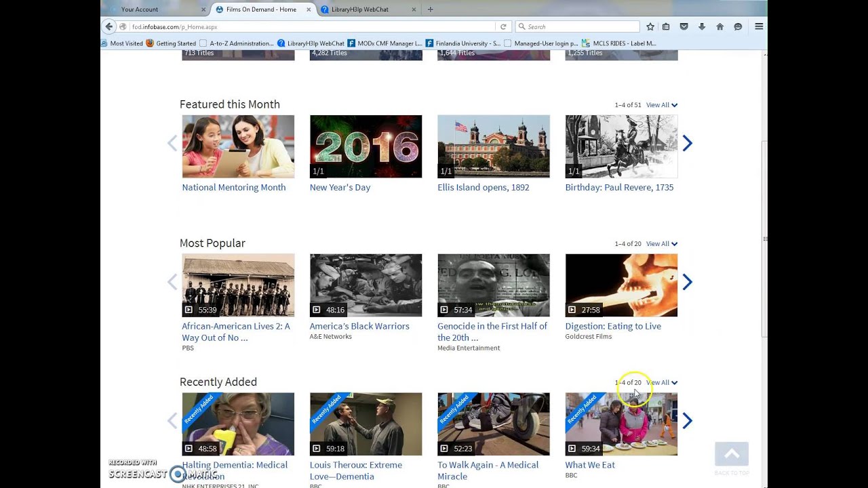The image size is (868, 488).
Task: Select the Films On Demand - Home tab
Action: [x=263, y=9]
